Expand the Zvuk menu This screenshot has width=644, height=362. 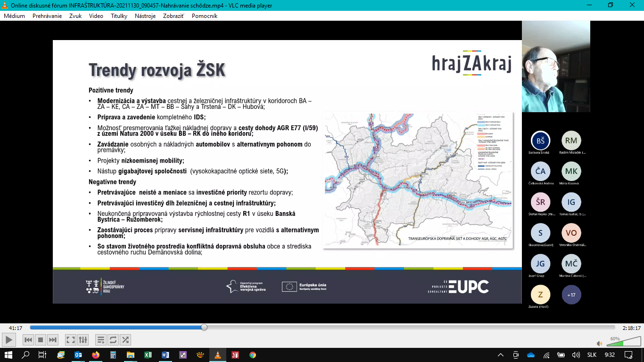75,16
